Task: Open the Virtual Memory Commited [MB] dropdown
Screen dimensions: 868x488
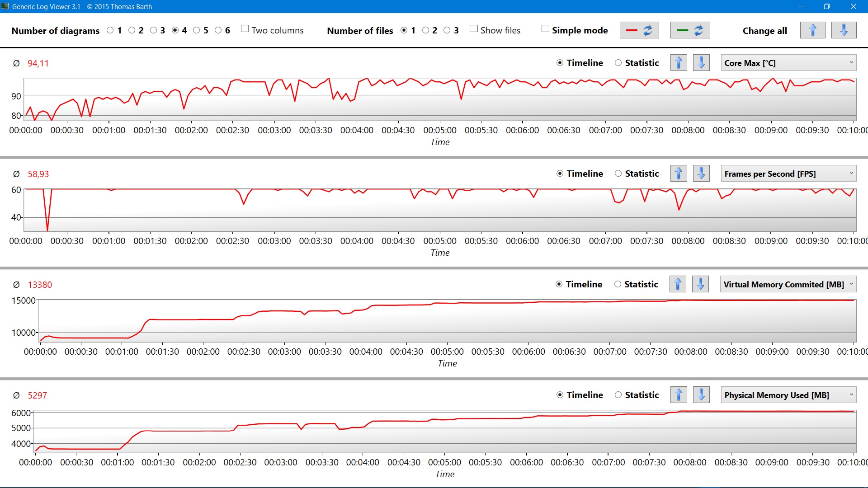Action: pyautogui.click(x=788, y=284)
